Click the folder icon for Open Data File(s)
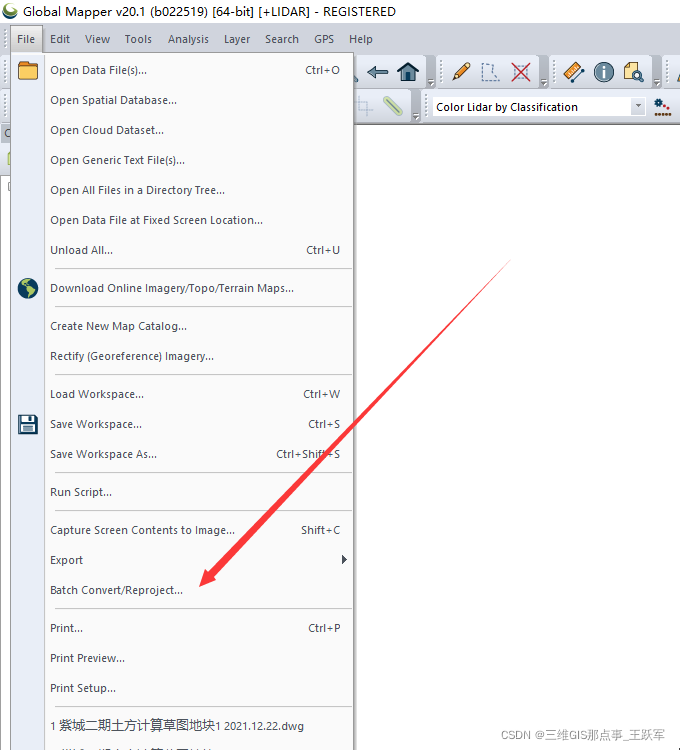 [x=28, y=70]
